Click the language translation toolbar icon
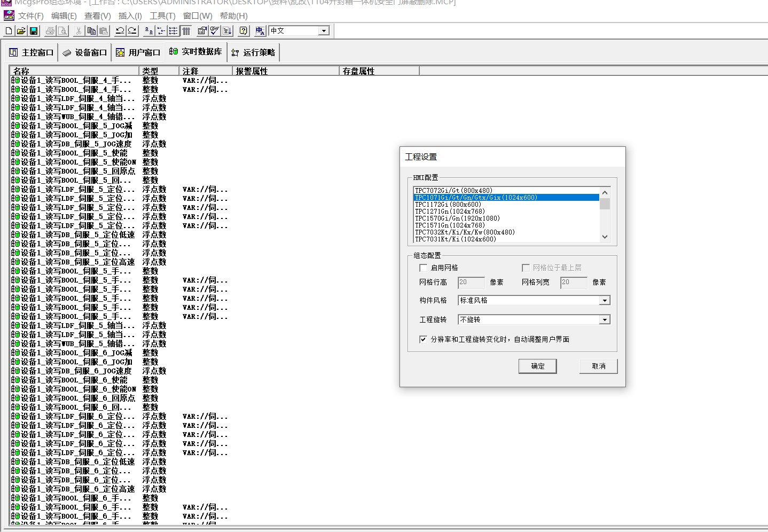768x532 pixels. 260,31
